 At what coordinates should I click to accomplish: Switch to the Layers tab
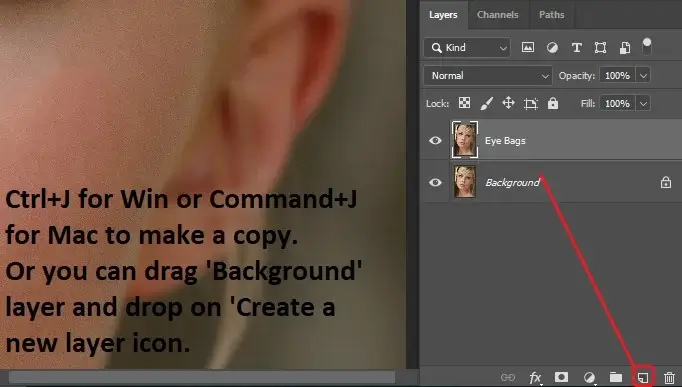(443, 15)
